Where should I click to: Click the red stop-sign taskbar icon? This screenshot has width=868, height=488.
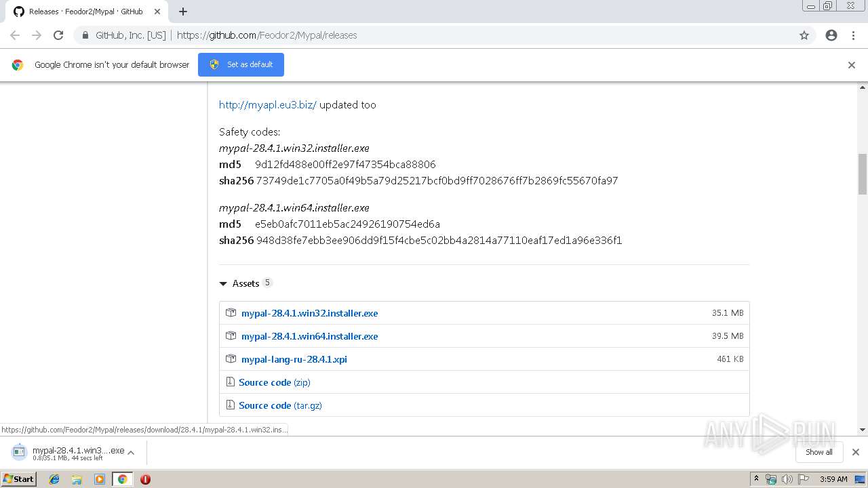pos(145,479)
